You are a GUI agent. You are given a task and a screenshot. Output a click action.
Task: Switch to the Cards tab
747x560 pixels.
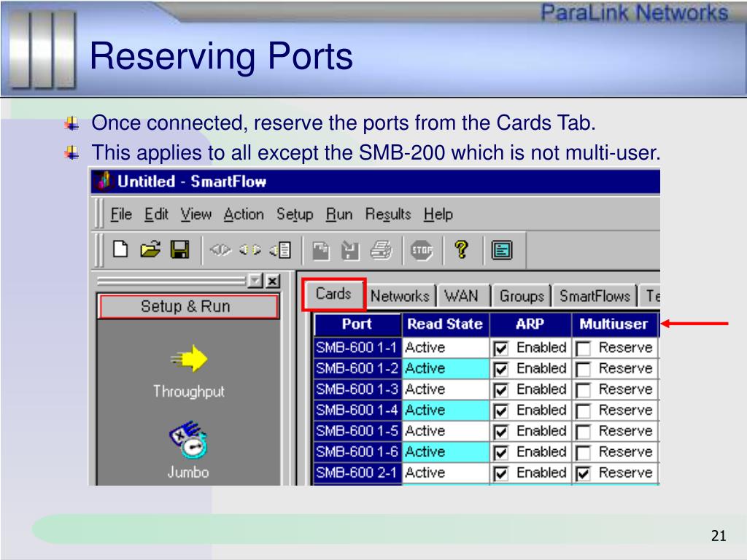click(333, 294)
